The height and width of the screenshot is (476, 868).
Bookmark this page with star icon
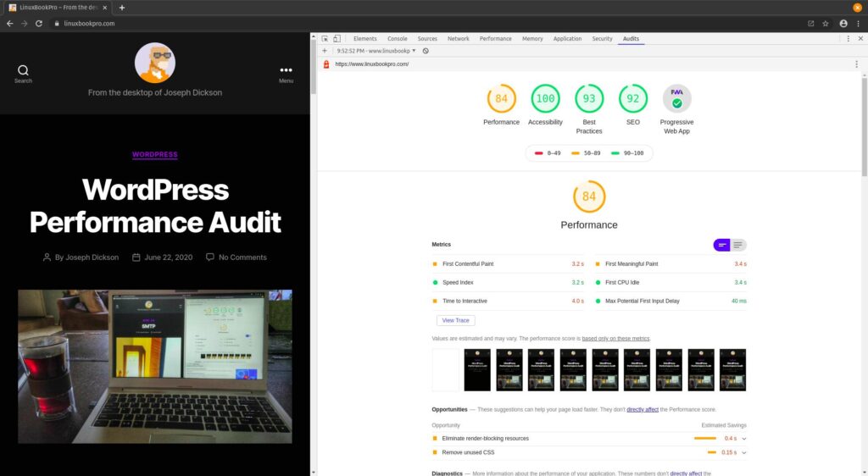[826, 24]
